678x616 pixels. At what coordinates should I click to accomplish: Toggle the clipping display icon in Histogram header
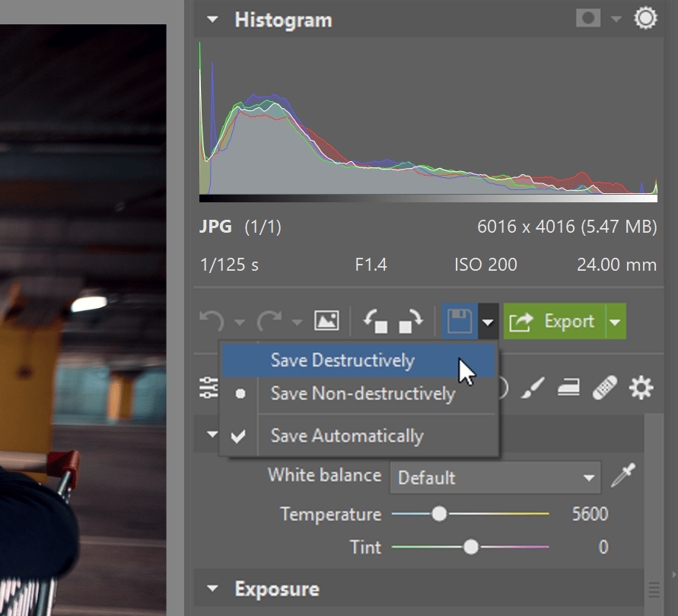pos(588,18)
